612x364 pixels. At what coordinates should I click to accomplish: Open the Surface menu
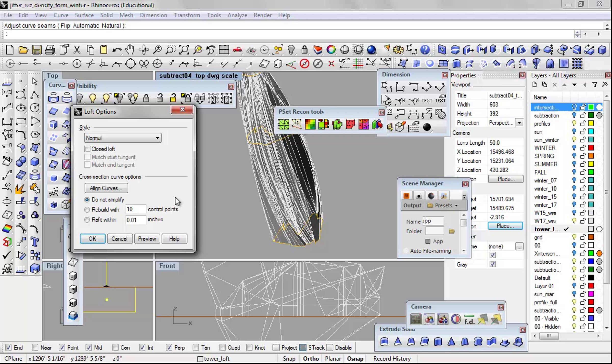click(84, 15)
